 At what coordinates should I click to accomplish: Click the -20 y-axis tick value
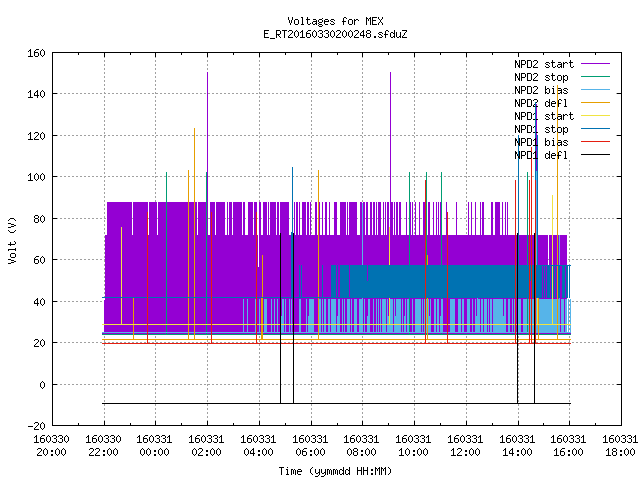(36, 426)
